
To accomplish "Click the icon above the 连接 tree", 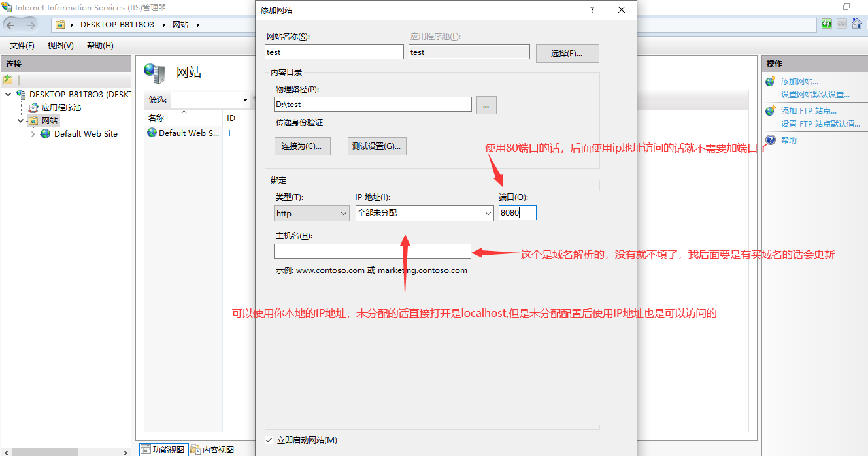I will pos(8,78).
